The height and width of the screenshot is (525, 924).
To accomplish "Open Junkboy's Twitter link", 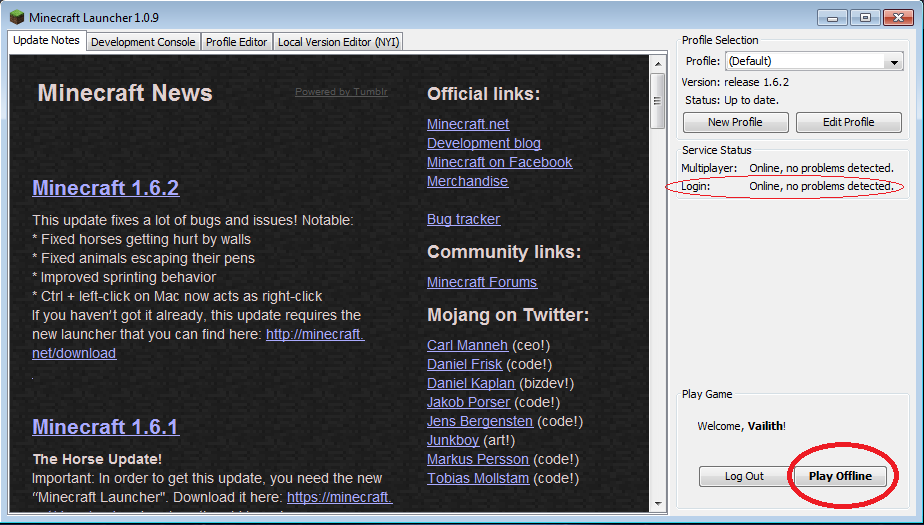I will click(453, 440).
